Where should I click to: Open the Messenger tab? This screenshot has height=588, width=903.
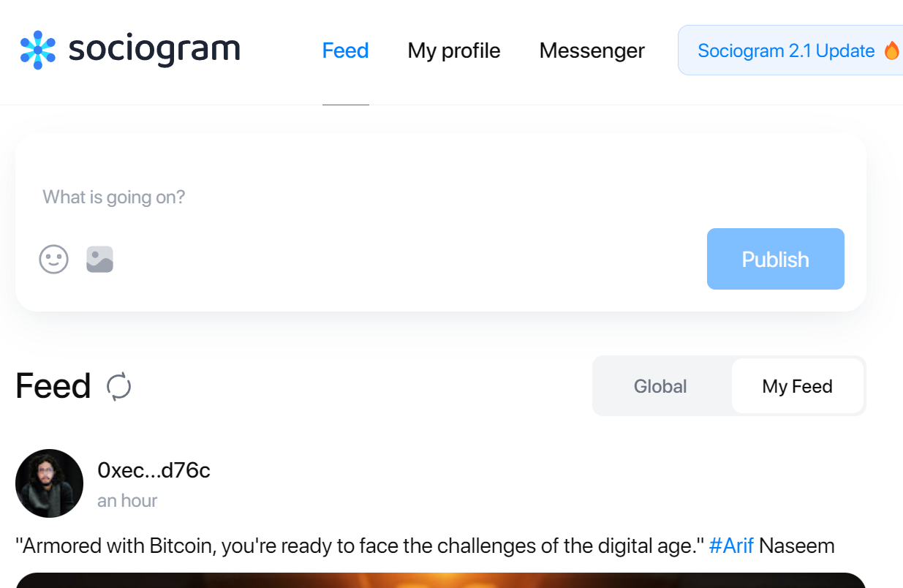(592, 50)
